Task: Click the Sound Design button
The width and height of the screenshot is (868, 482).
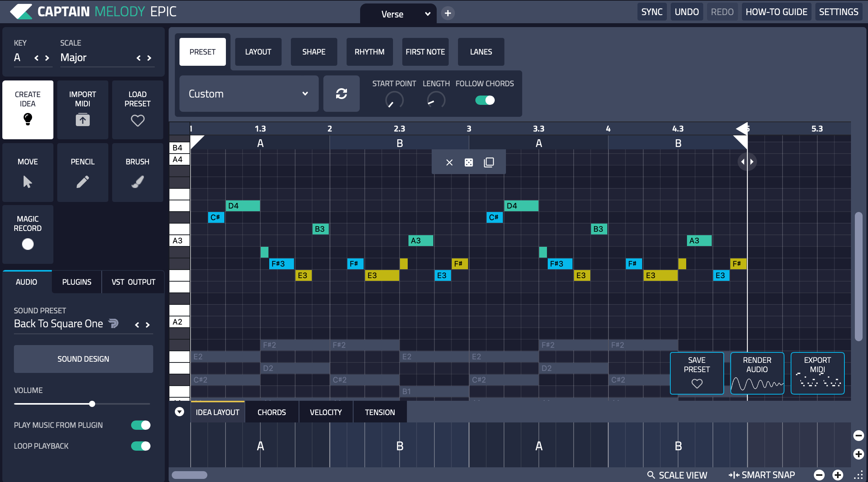Action: 83,359
